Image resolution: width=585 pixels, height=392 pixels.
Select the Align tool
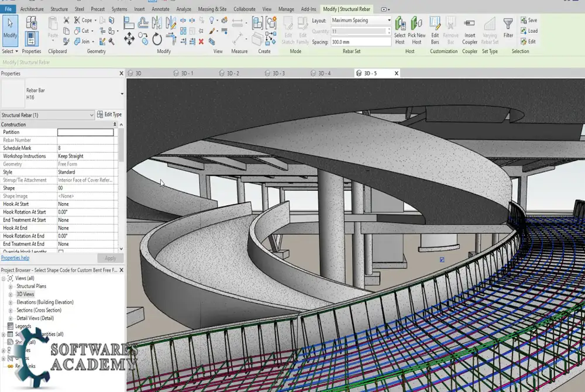[x=129, y=22]
